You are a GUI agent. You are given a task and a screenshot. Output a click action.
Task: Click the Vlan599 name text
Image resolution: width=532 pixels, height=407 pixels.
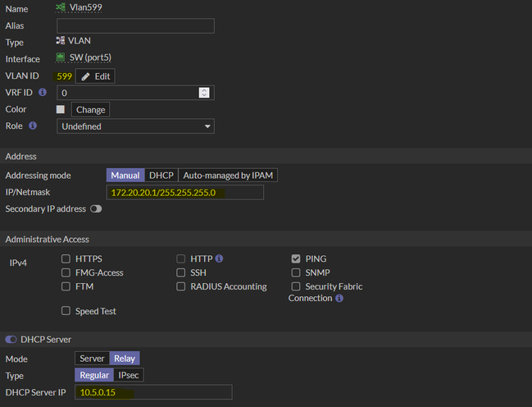pyautogui.click(x=85, y=7)
